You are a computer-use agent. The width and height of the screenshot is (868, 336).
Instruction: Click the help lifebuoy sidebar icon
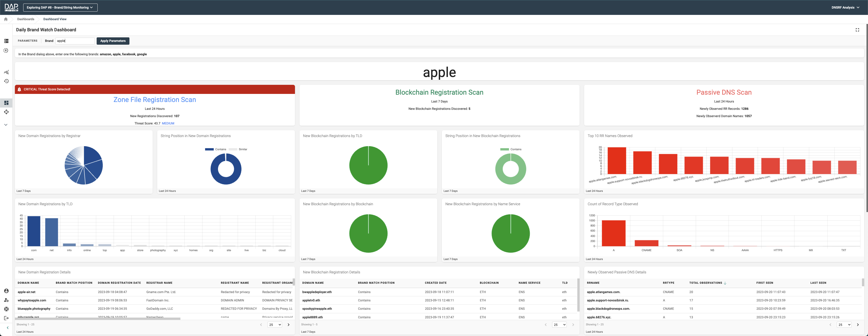tap(6, 309)
